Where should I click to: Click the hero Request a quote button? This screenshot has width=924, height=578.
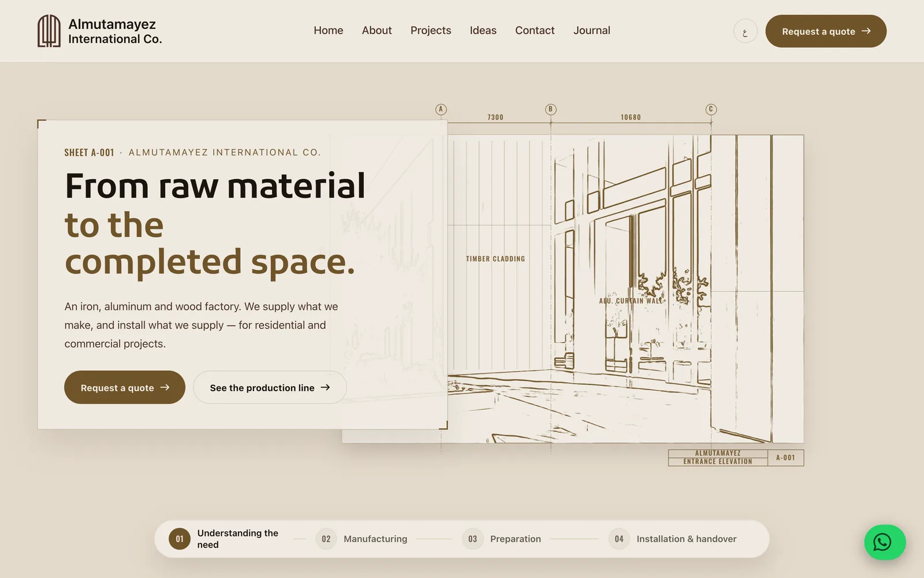click(x=125, y=387)
